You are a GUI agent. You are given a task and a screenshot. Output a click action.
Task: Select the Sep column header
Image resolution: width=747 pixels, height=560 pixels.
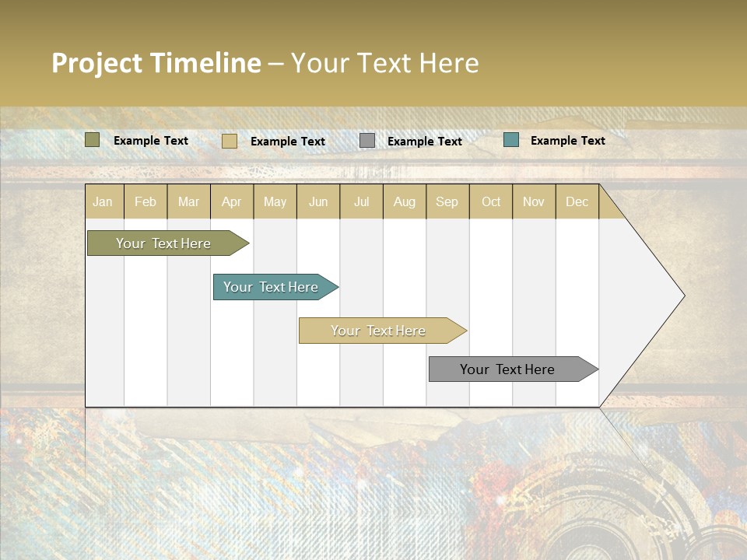[447, 201]
